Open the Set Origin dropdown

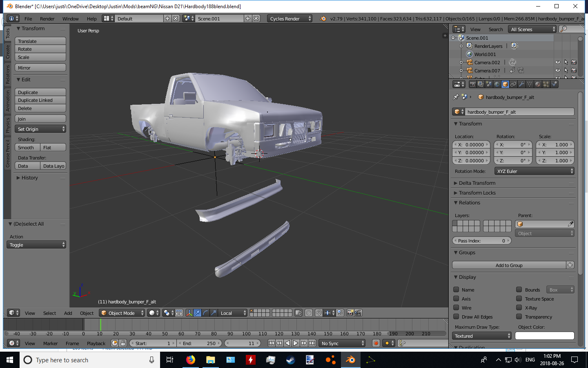pyautogui.click(x=40, y=129)
